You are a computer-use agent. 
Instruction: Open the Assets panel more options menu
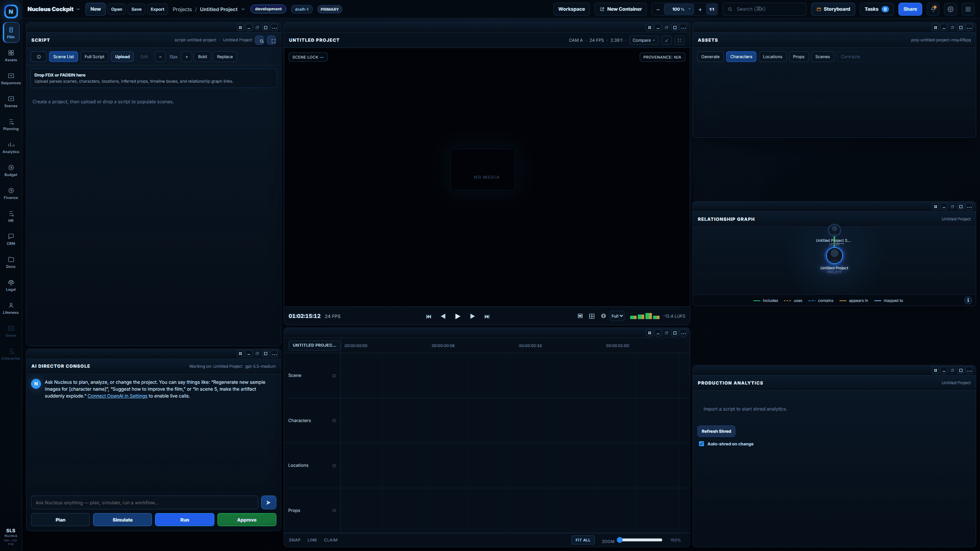tap(969, 28)
